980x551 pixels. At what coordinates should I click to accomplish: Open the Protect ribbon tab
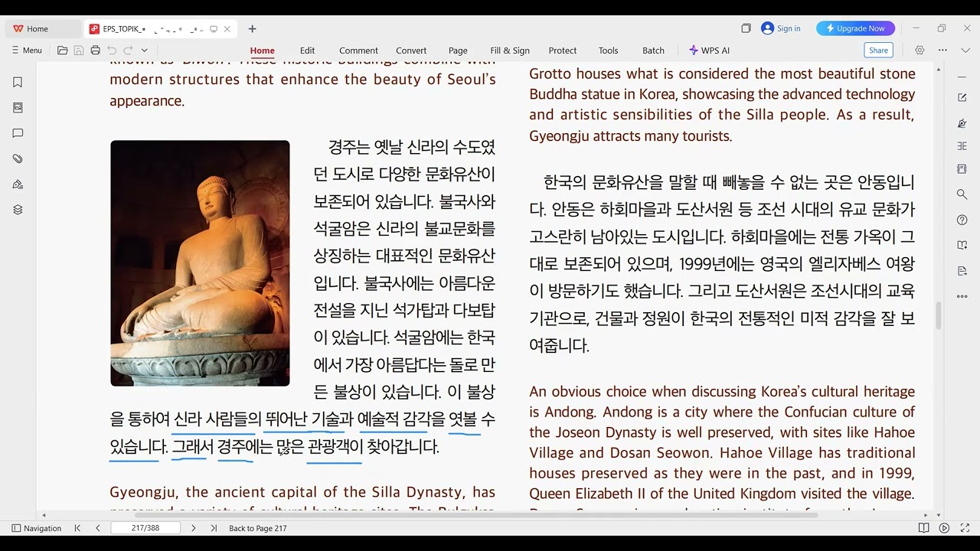(562, 51)
